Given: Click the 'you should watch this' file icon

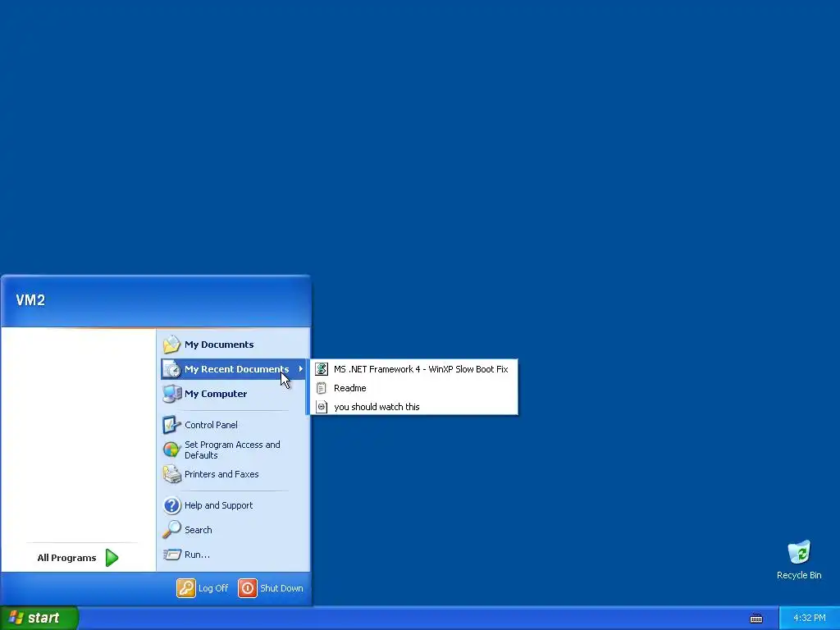Looking at the screenshot, I should click(x=322, y=407).
